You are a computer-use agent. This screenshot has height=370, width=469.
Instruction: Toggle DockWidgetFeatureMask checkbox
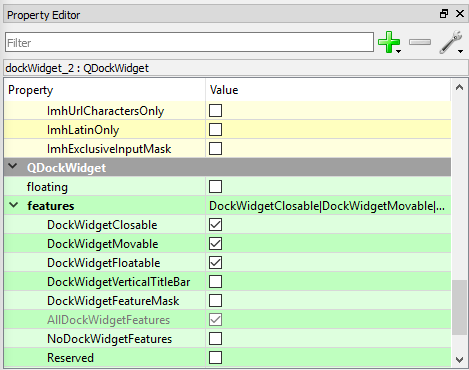215,301
